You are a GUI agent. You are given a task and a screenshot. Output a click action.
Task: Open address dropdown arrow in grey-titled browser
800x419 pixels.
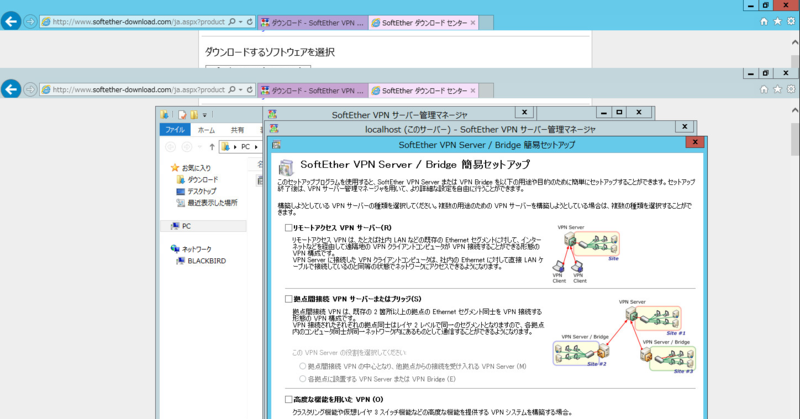(x=240, y=90)
